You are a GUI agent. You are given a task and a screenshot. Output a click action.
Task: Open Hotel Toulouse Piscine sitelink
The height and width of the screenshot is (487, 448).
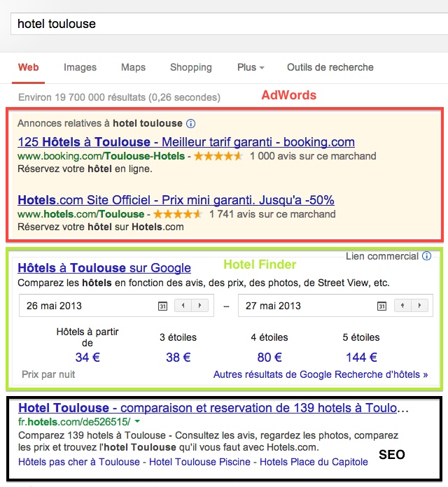199,462
